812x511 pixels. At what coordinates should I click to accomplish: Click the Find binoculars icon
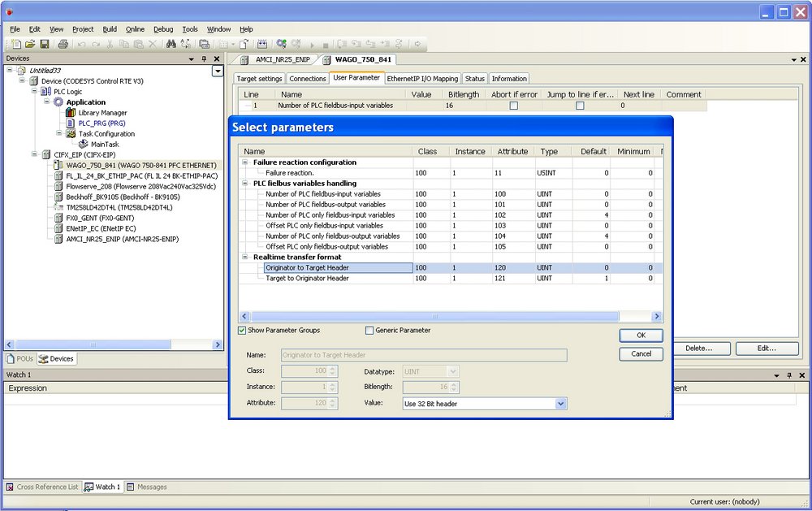pos(171,44)
